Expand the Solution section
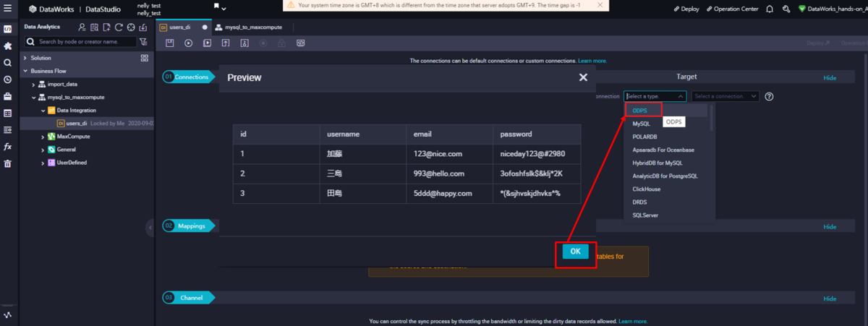Image resolution: width=868 pixels, height=326 pixels. coord(25,58)
